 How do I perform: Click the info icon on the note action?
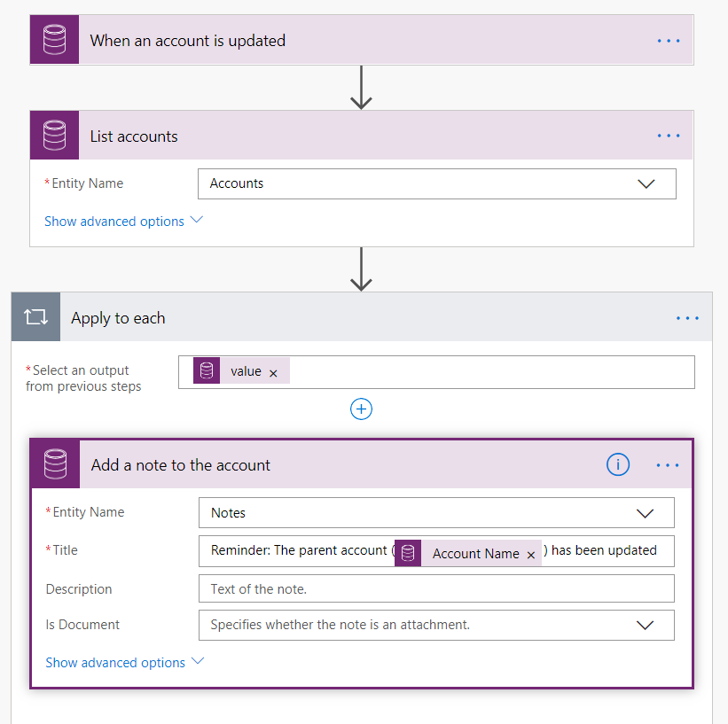pyautogui.click(x=618, y=465)
